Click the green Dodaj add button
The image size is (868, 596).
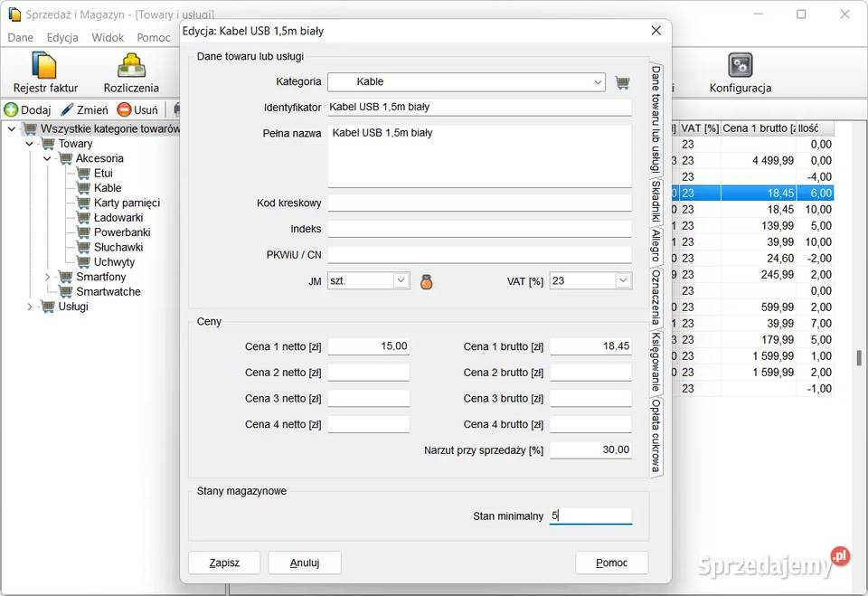[x=27, y=109]
